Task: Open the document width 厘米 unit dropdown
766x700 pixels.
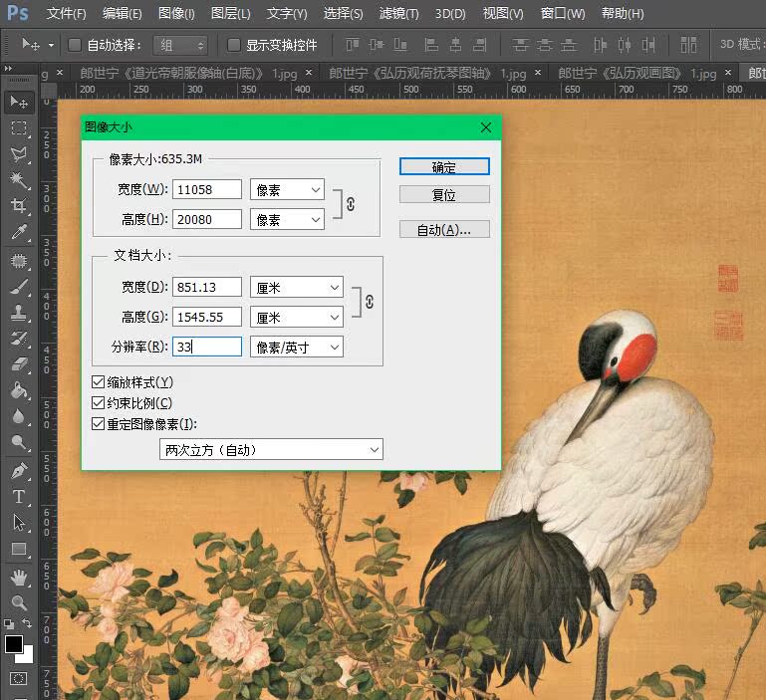Action: [x=297, y=287]
